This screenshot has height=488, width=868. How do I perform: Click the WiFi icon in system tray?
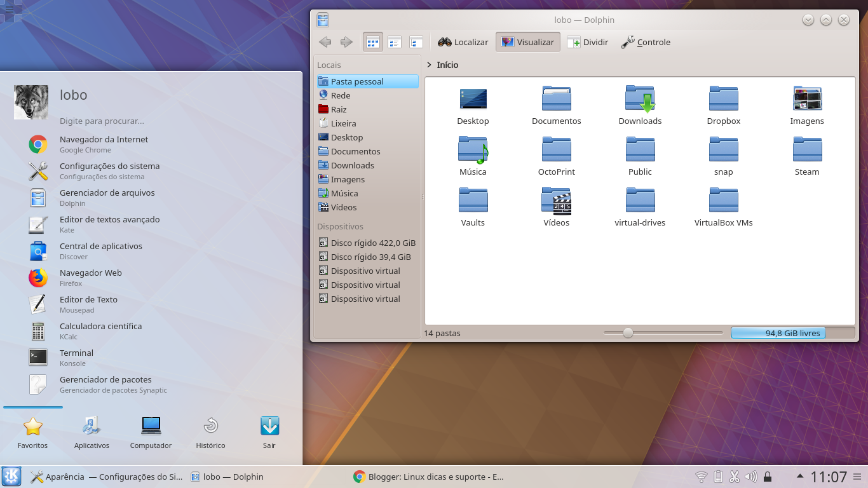702,476
